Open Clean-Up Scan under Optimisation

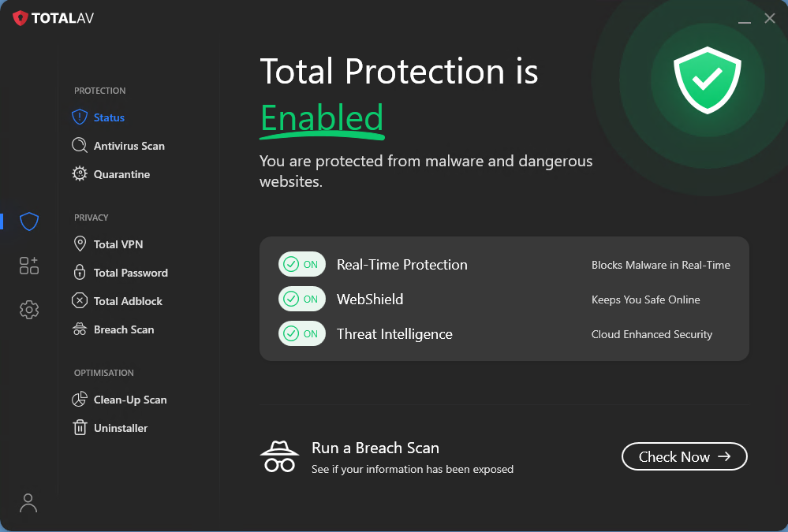point(130,400)
